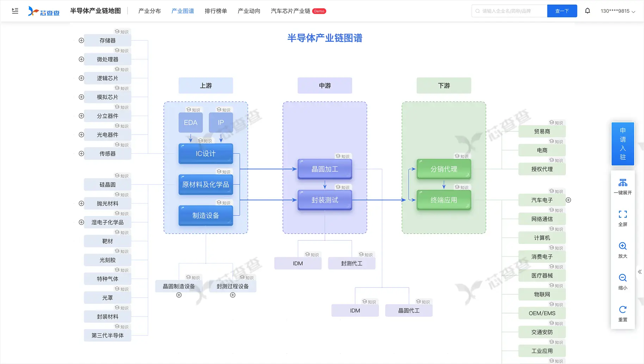
Task: Expand the 晶圆制造设备 node
Action: click(x=179, y=295)
